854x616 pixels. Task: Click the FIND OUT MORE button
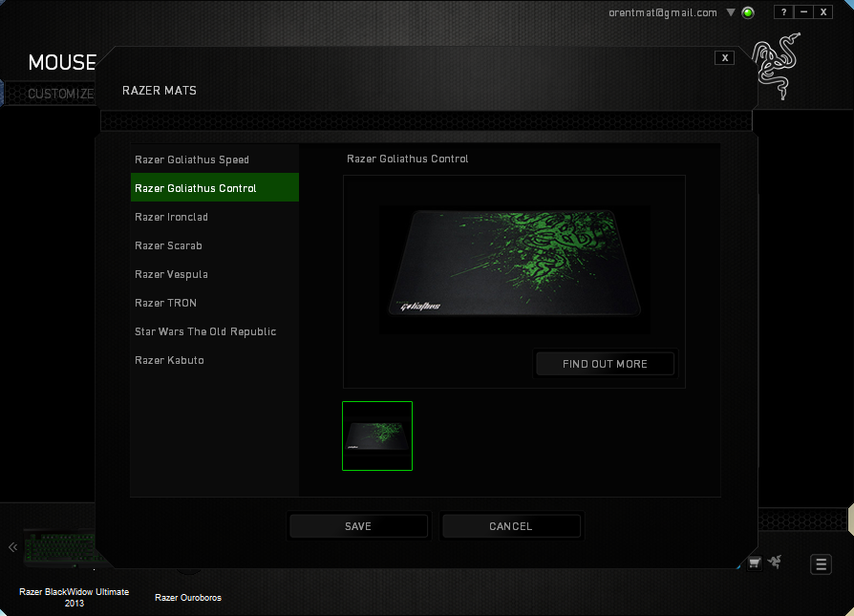point(605,364)
